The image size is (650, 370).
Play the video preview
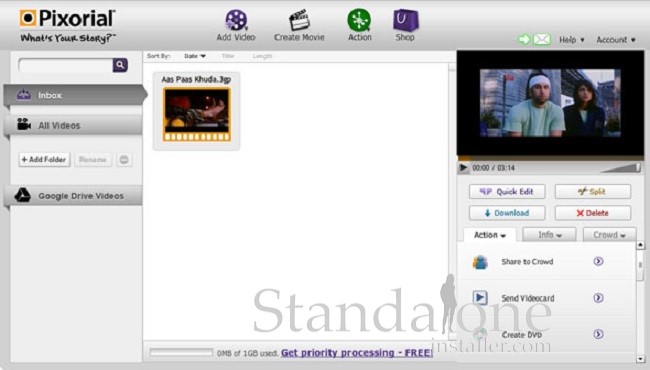[x=463, y=168]
